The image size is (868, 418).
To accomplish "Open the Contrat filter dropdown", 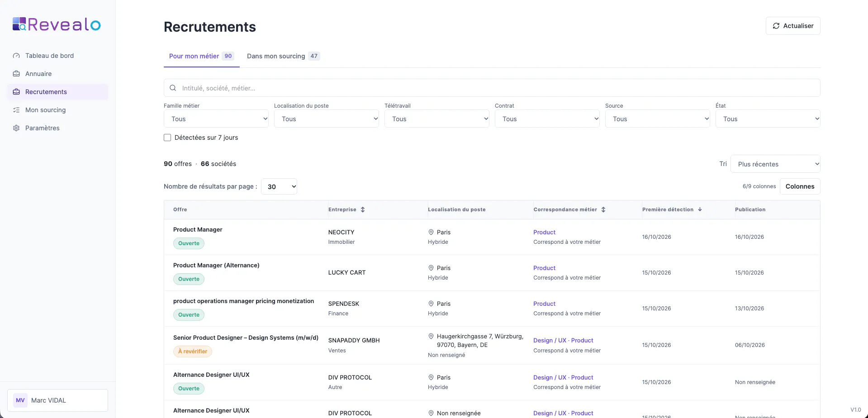I will 547,119.
